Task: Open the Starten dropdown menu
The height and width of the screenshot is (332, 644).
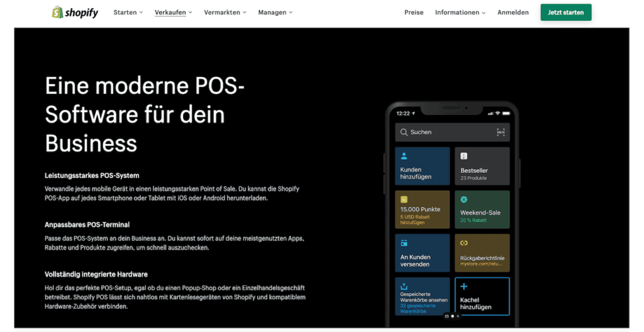Action: [x=128, y=13]
